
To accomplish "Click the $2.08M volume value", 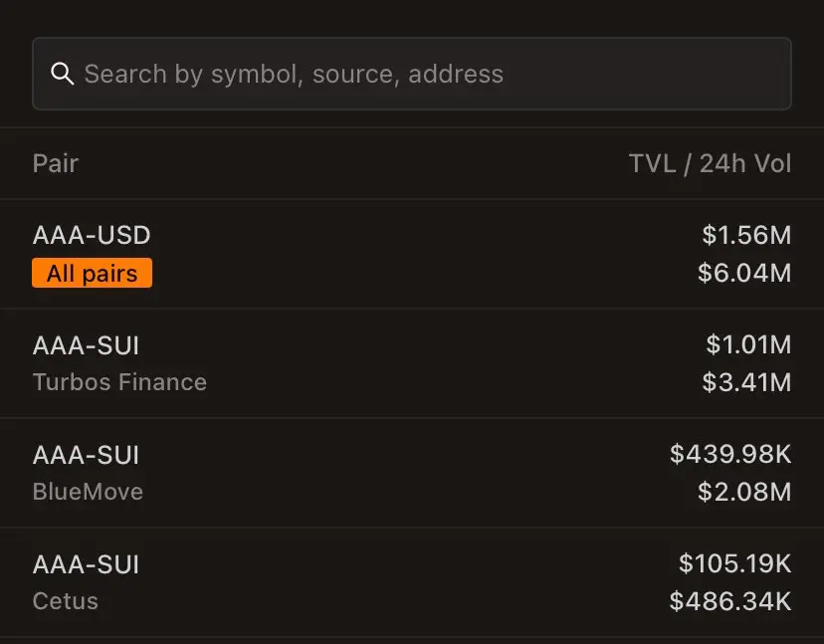I will tap(742, 491).
